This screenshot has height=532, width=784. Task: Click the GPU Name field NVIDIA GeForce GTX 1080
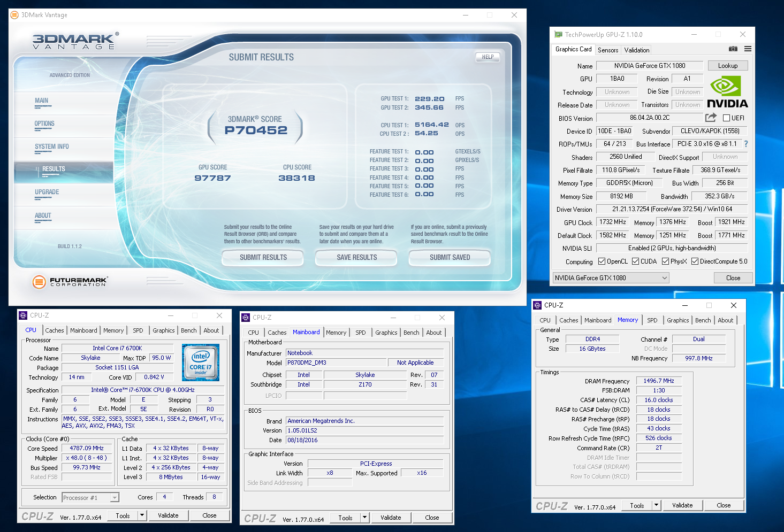[650, 66]
